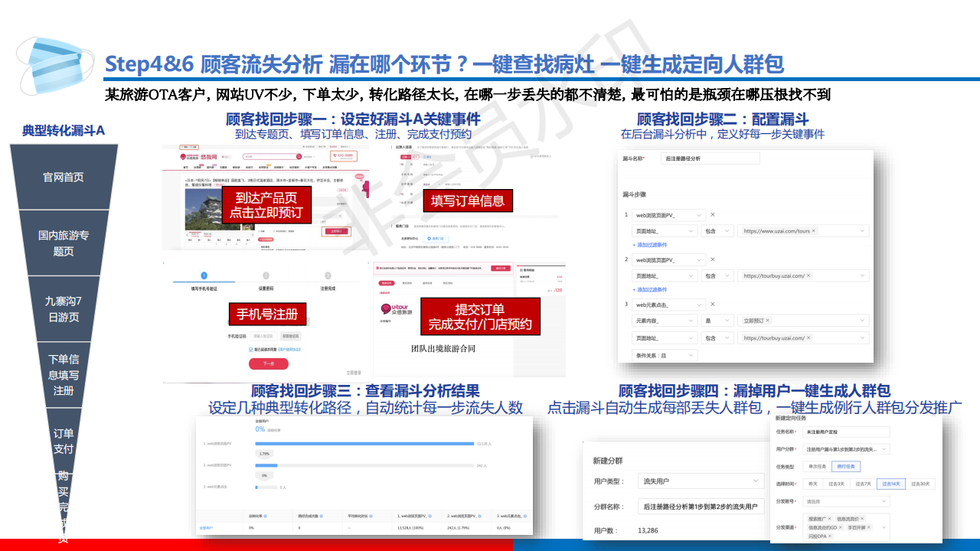This screenshot has height=551, width=980.
Task: Click the 注册完成 registration step
Action: click(328, 280)
